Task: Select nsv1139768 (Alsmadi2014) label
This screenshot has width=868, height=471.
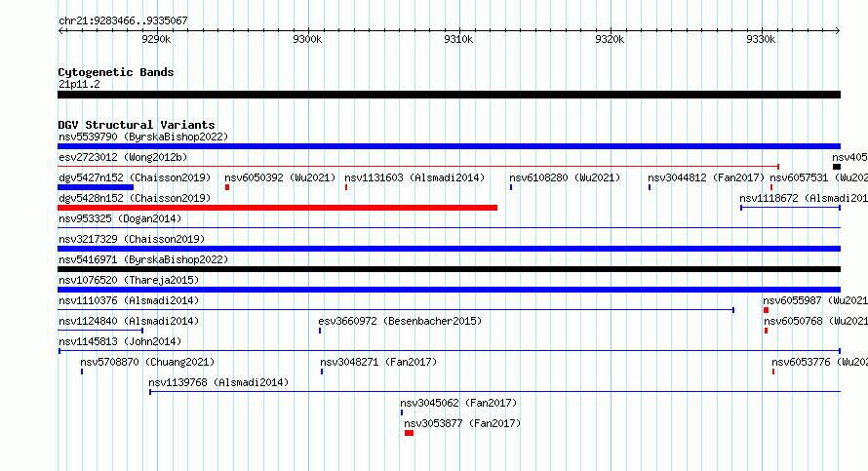Action: 218,382
